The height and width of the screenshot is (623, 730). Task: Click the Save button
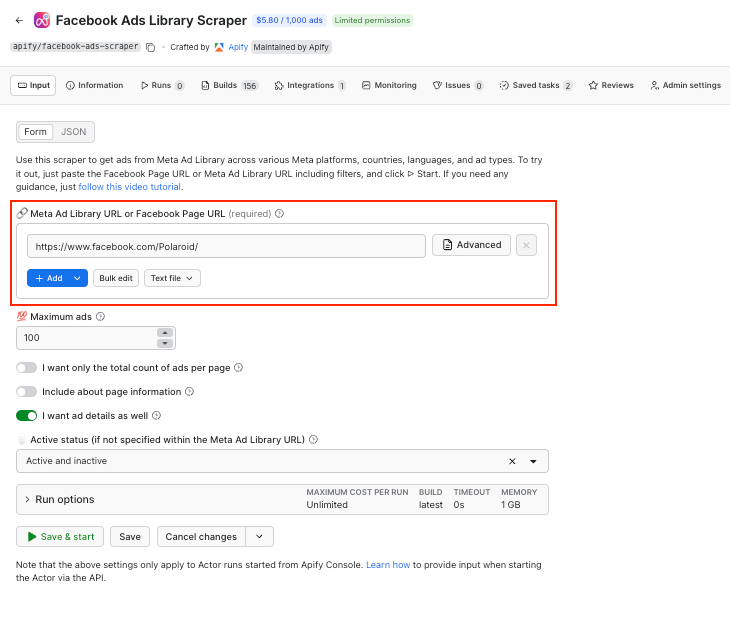coord(130,537)
